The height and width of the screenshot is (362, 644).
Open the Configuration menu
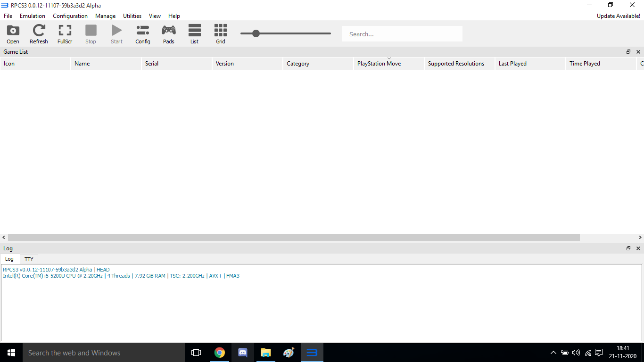70,16
